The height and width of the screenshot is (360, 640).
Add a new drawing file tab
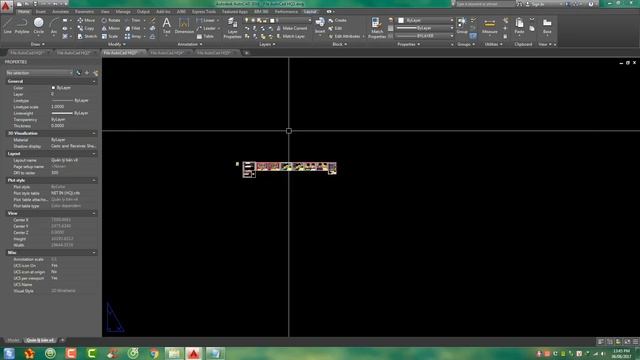[x=247, y=53]
